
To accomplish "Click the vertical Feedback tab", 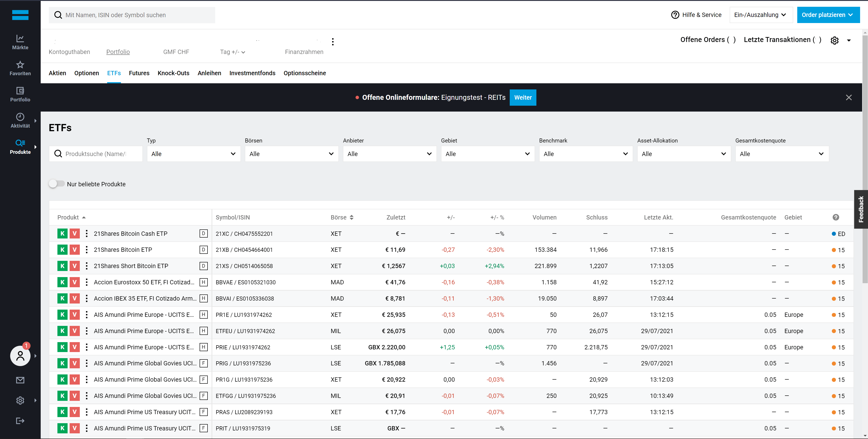I will coord(861,209).
